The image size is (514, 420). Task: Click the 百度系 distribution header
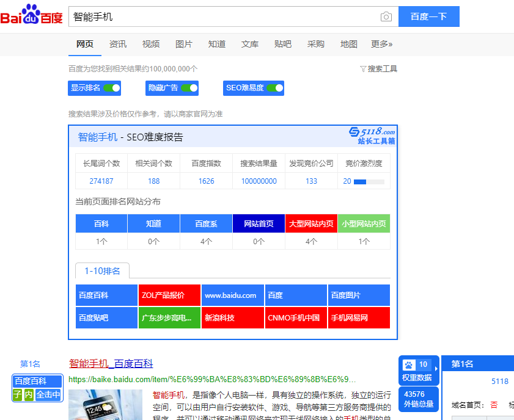[206, 223]
